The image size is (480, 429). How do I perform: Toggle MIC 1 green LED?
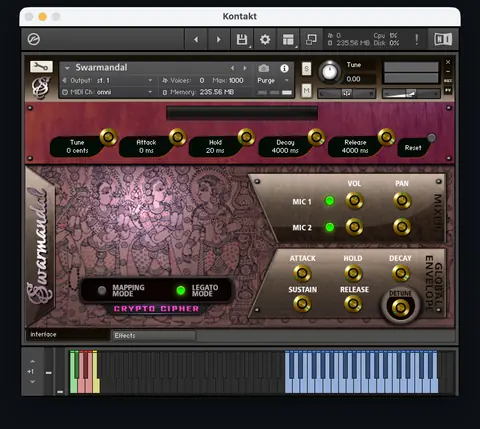pyautogui.click(x=329, y=201)
